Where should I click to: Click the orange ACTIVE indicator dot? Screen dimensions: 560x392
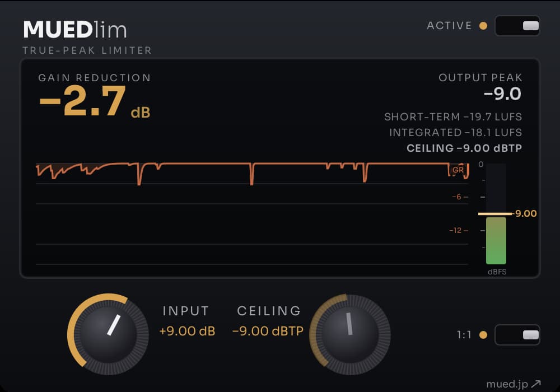click(x=483, y=26)
